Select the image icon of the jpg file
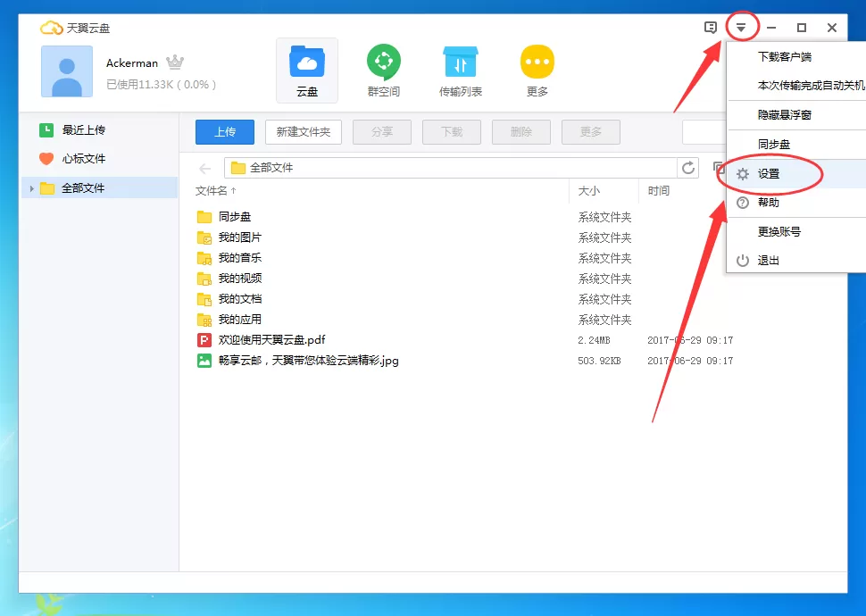This screenshot has width=866, height=616. click(204, 361)
